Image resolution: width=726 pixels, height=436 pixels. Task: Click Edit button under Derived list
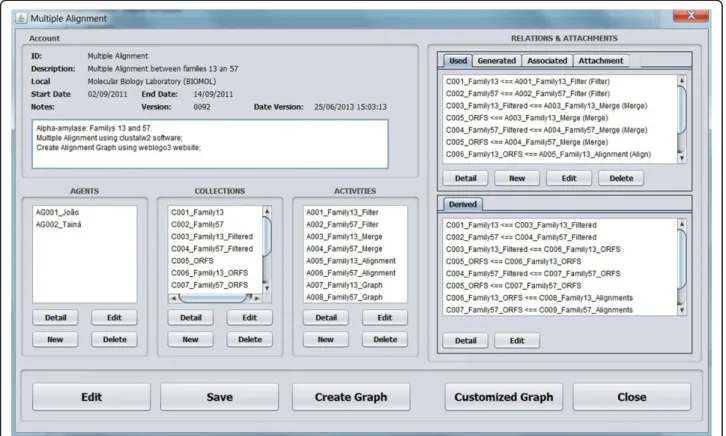coord(517,341)
